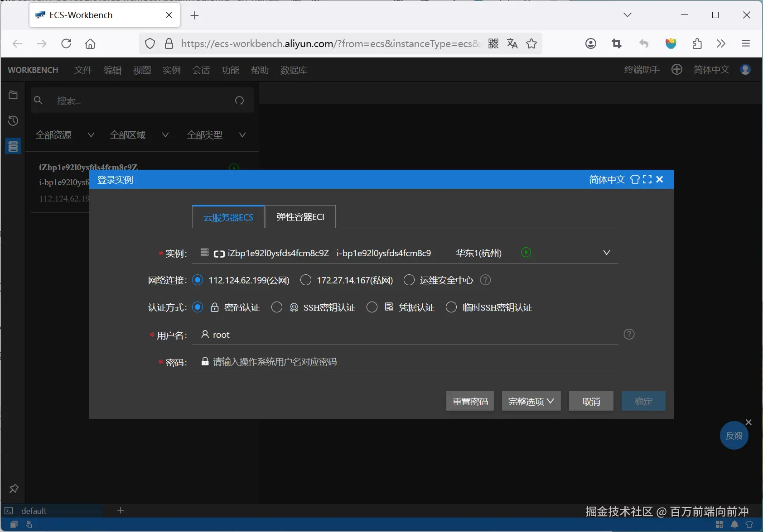Open the 帮助 menu
The image size is (763, 532).
tap(260, 70)
